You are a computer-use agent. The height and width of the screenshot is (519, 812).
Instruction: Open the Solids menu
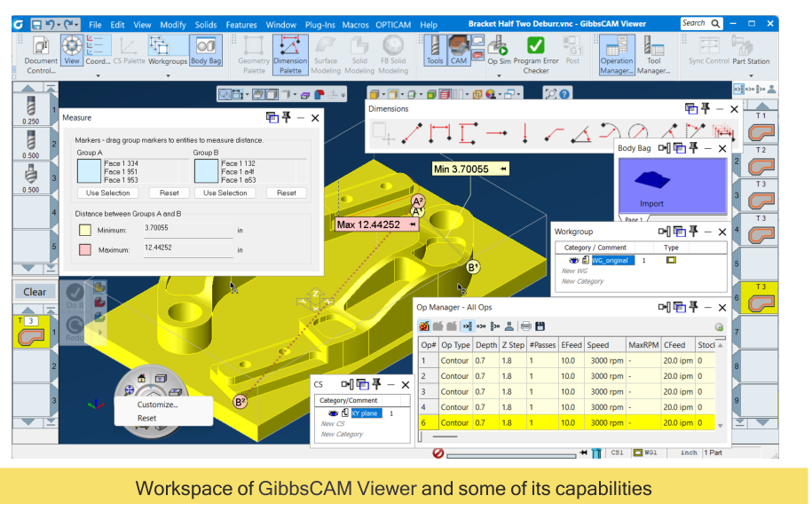click(206, 24)
